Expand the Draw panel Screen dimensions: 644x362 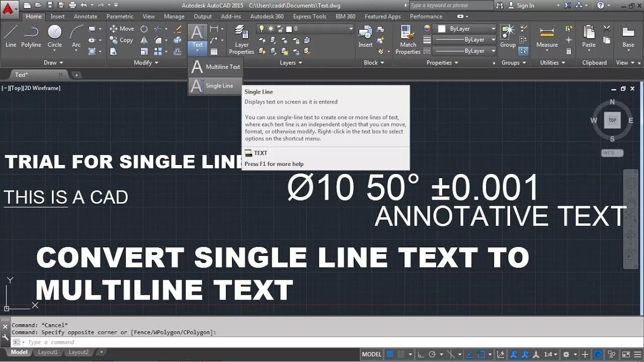coord(53,63)
